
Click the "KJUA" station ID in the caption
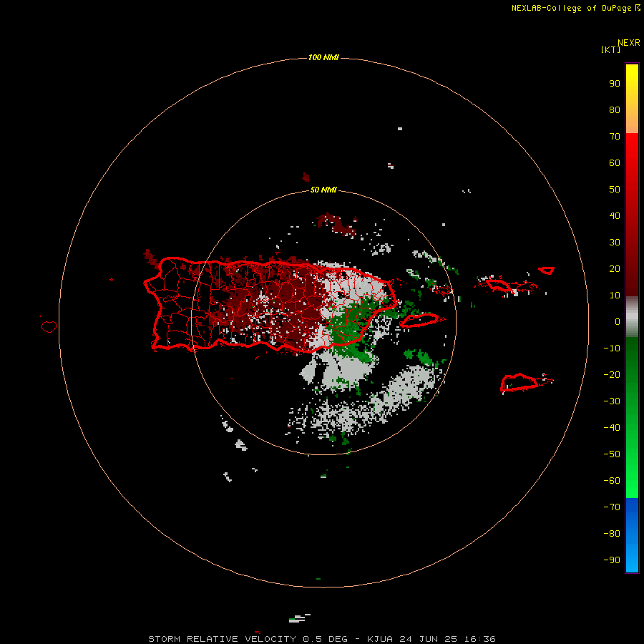coord(380,639)
